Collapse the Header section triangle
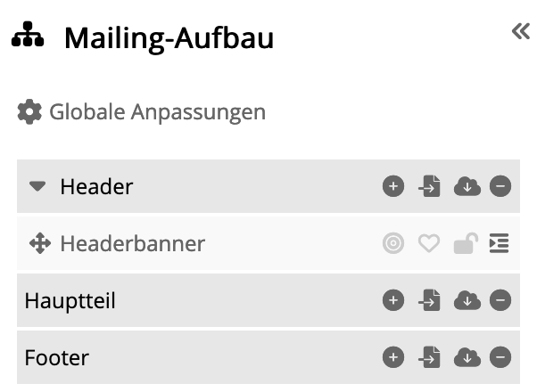The image size is (537, 392). click(37, 186)
